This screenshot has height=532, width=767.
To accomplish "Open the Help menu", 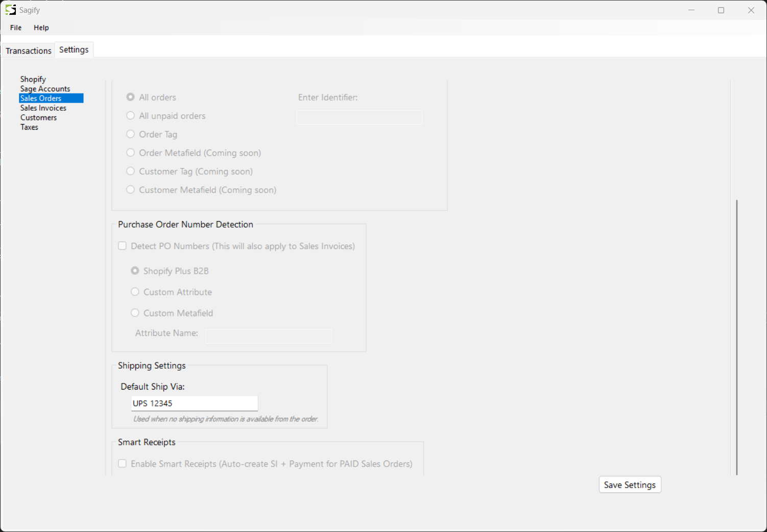I will tap(41, 28).
